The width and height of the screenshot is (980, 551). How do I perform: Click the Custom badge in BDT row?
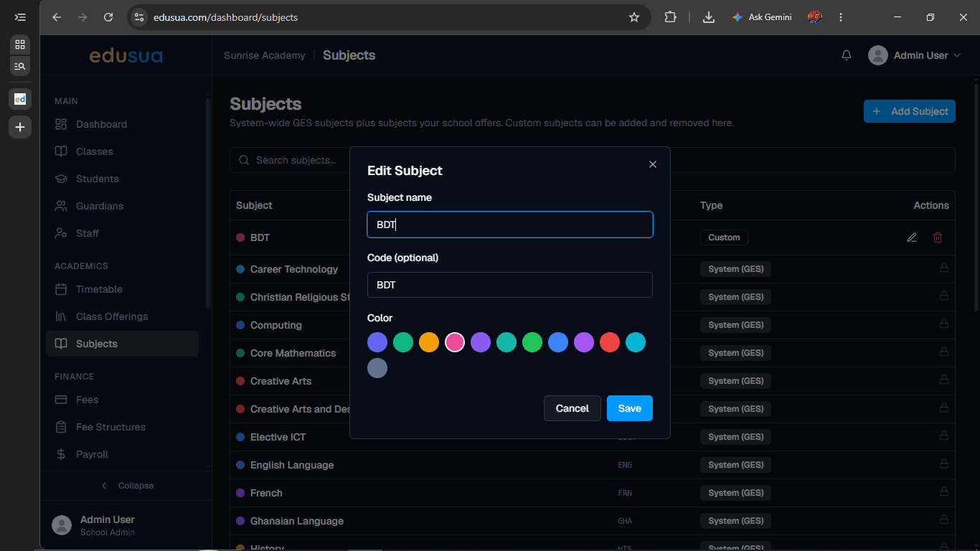coord(724,237)
